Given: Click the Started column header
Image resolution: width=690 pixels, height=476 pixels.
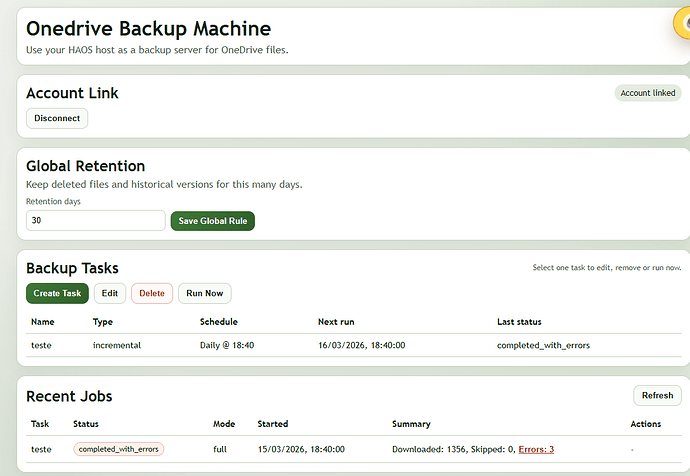Looking at the screenshot, I should 273,424.
